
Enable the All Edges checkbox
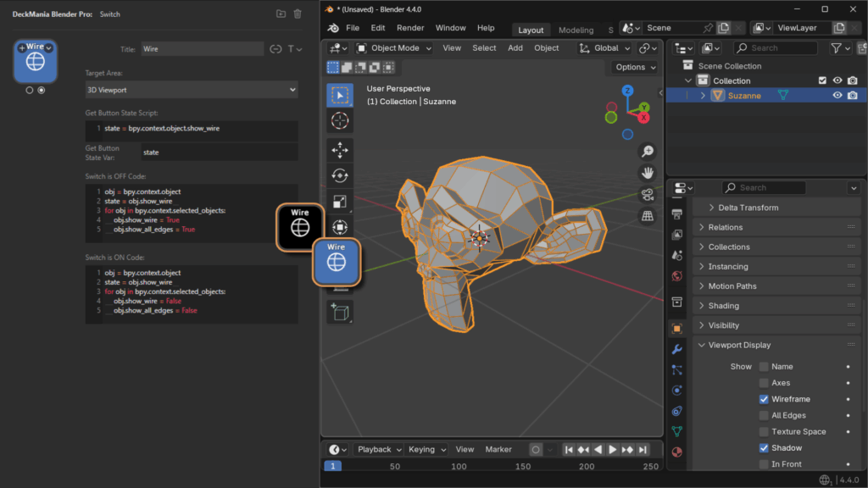(x=764, y=415)
